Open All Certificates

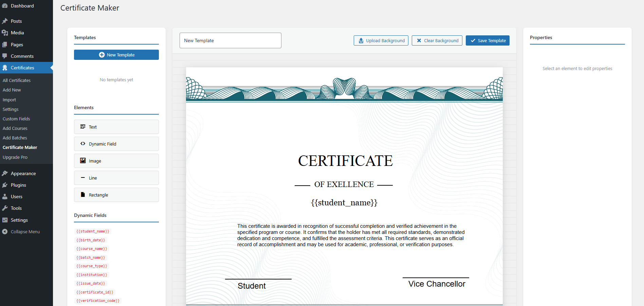16,80
